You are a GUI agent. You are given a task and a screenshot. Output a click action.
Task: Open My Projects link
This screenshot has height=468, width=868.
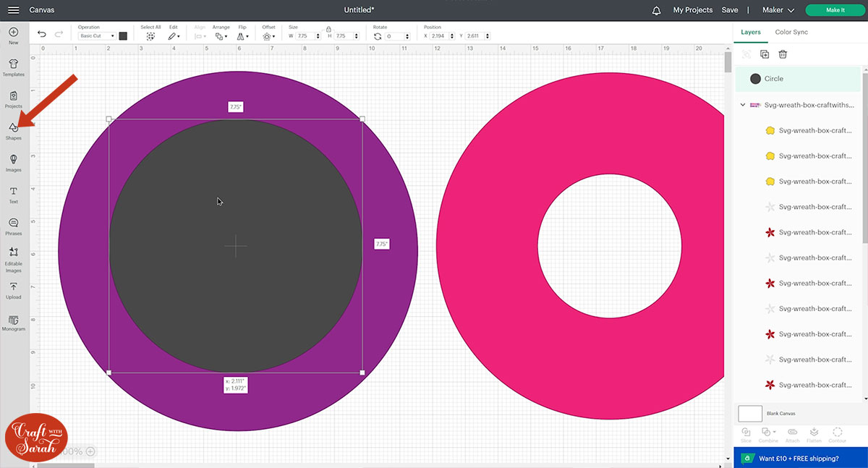click(x=692, y=10)
